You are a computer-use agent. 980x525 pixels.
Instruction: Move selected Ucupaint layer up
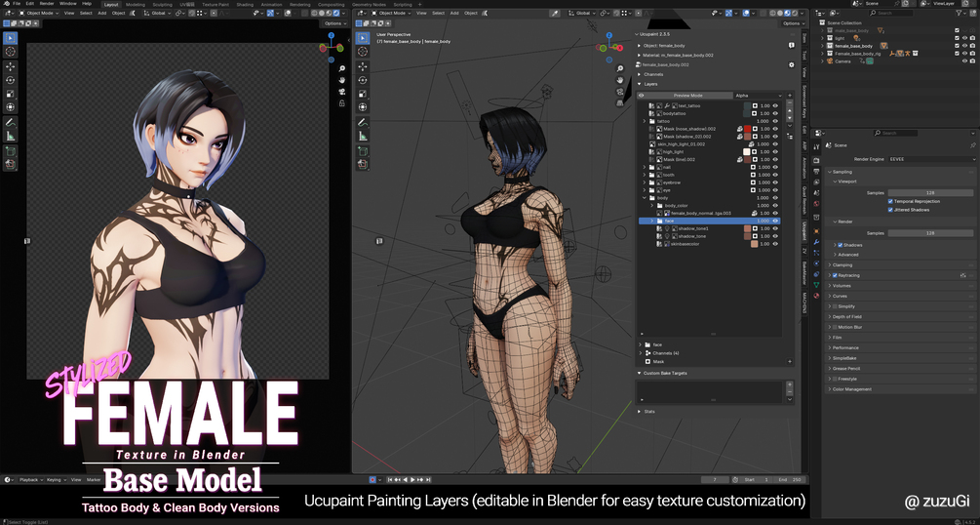tap(790, 110)
